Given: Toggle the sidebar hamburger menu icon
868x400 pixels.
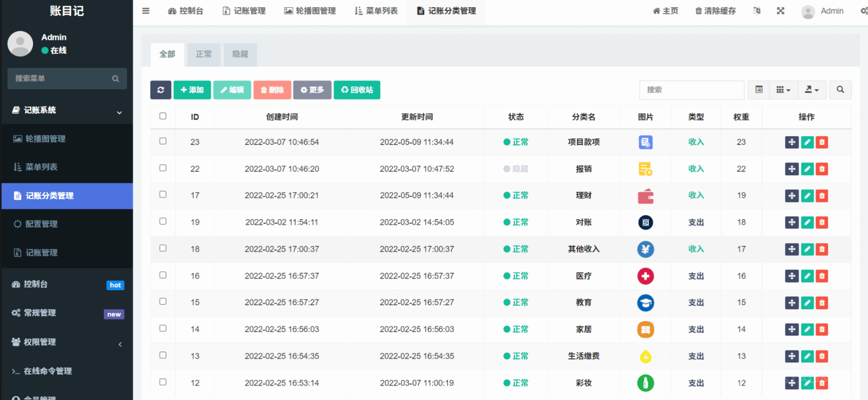Looking at the screenshot, I should (x=146, y=11).
